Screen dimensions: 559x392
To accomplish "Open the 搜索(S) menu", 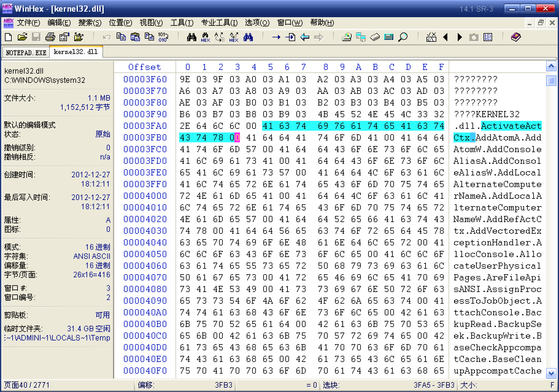I will pyautogui.click(x=90, y=23).
